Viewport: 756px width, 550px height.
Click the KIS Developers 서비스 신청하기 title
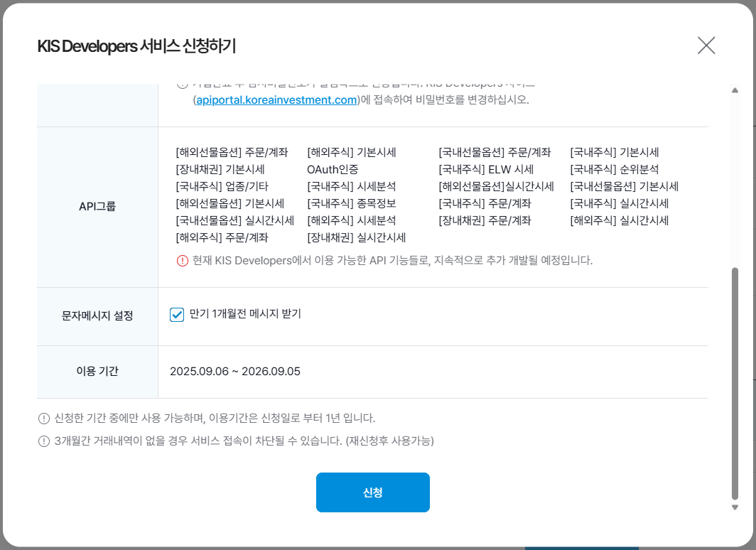136,45
